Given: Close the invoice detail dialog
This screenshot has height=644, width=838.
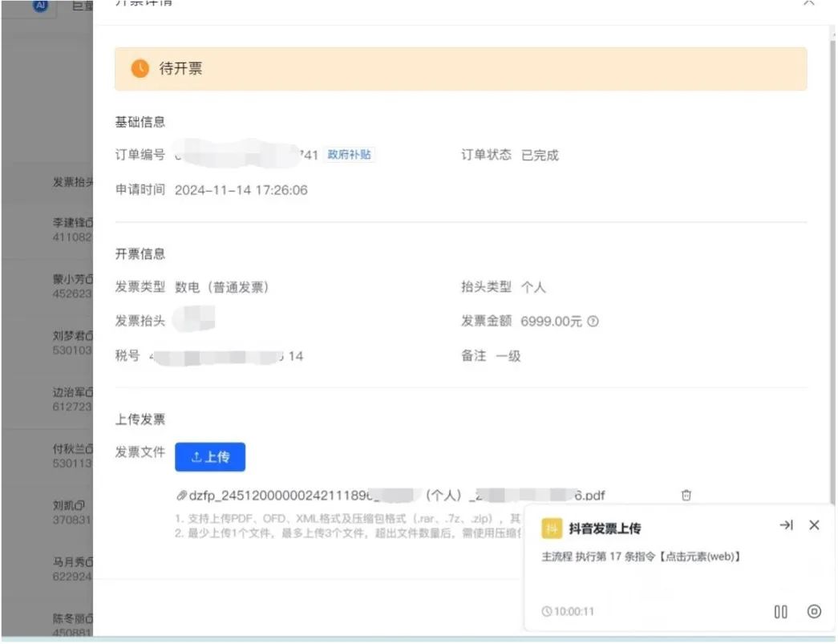Looking at the screenshot, I should click(x=808, y=3).
